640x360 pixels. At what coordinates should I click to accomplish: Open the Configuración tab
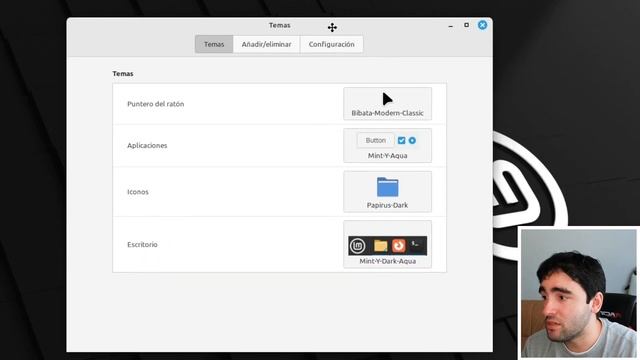[331, 44]
